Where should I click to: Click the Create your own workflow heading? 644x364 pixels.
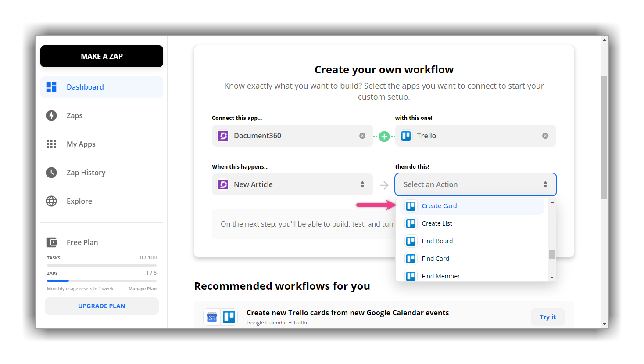click(x=384, y=70)
